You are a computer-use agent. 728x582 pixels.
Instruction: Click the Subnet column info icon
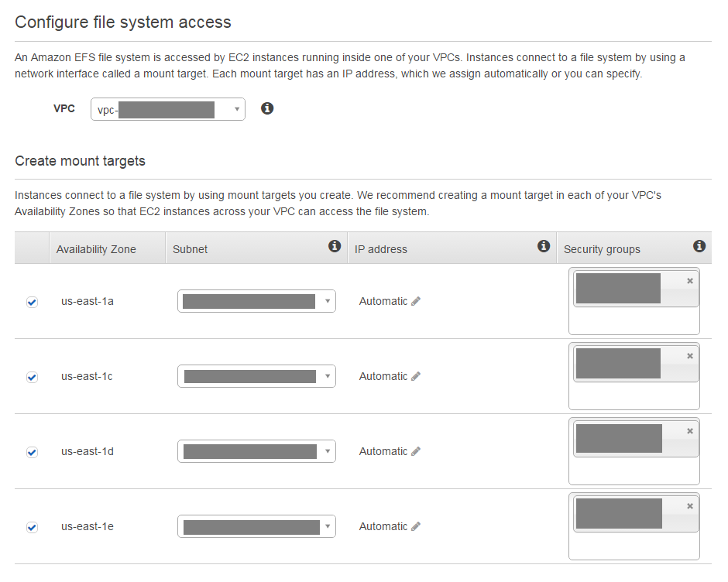335,246
